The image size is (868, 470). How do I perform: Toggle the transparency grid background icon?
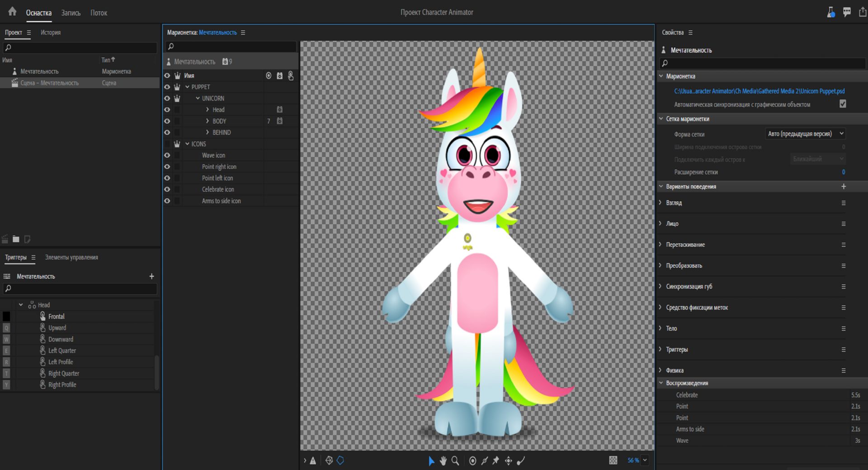point(613,461)
